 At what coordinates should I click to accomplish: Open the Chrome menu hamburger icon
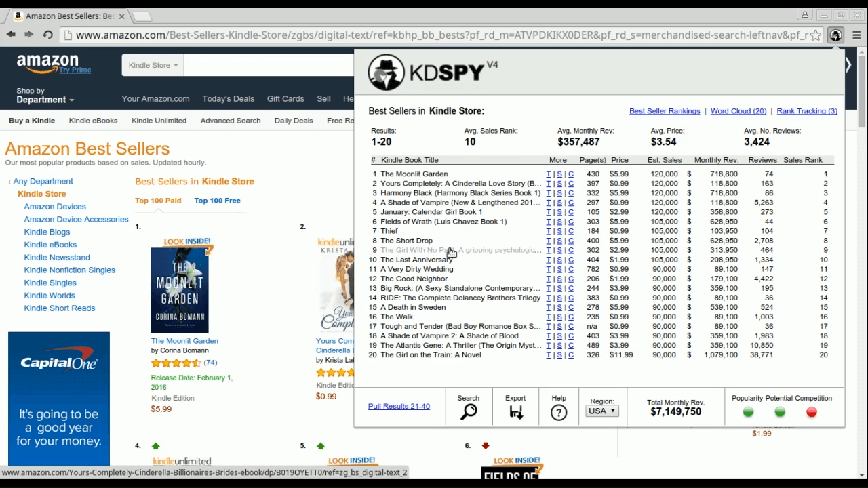(x=856, y=35)
